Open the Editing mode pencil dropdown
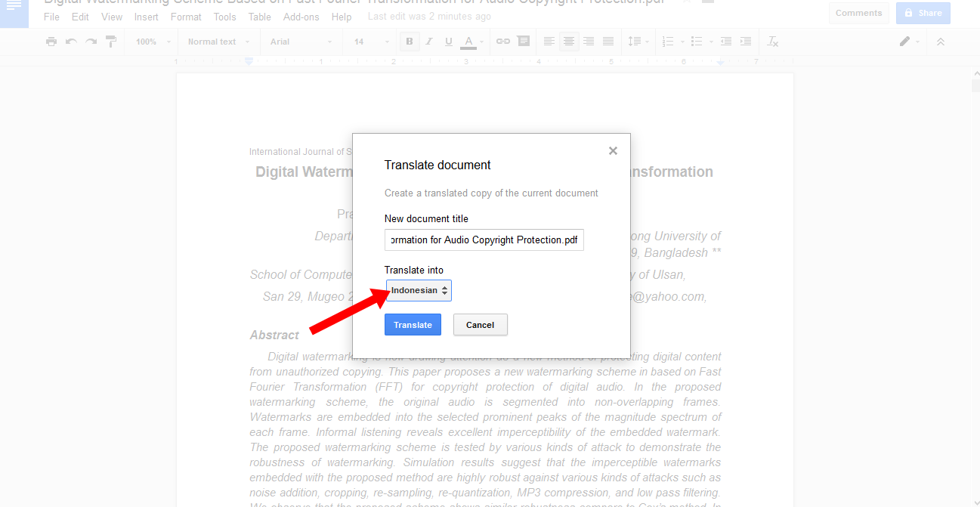This screenshot has width=980, height=507. pos(909,42)
